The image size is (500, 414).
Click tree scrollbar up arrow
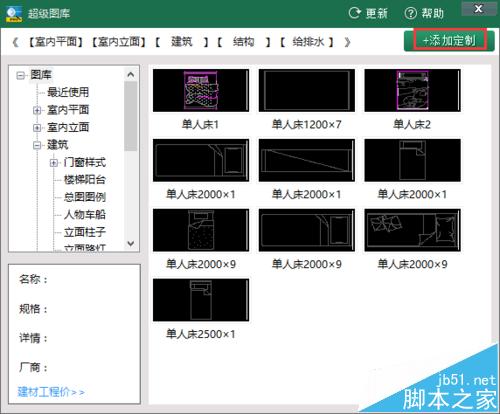coord(131,75)
